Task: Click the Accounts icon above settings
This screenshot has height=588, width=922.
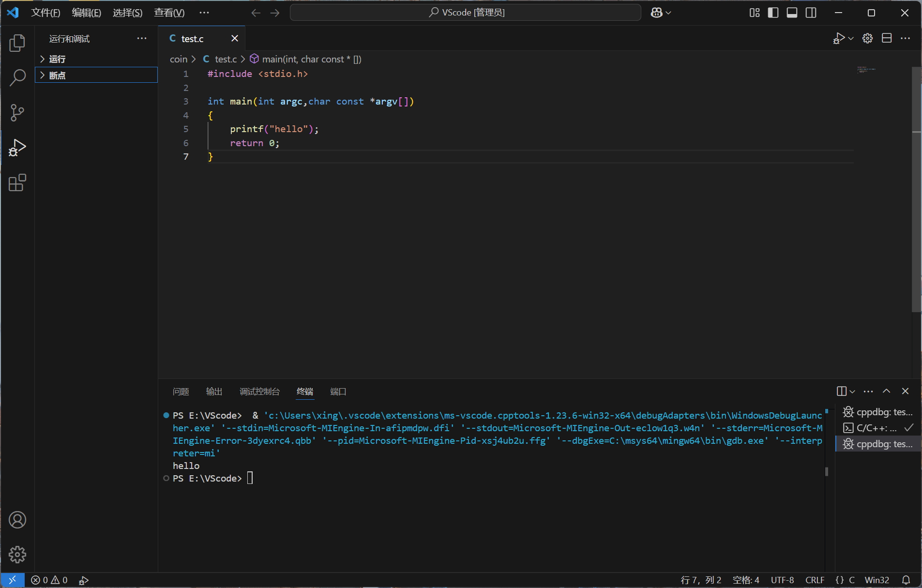Action: click(x=17, y=520)
